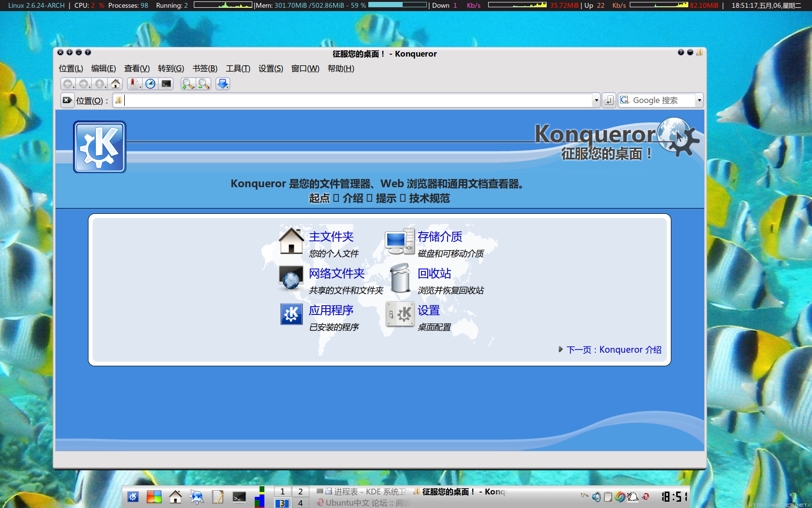Click the 介绍 navigation link
The height and width of the screenshot is (508, 812).
click(353, 198)
